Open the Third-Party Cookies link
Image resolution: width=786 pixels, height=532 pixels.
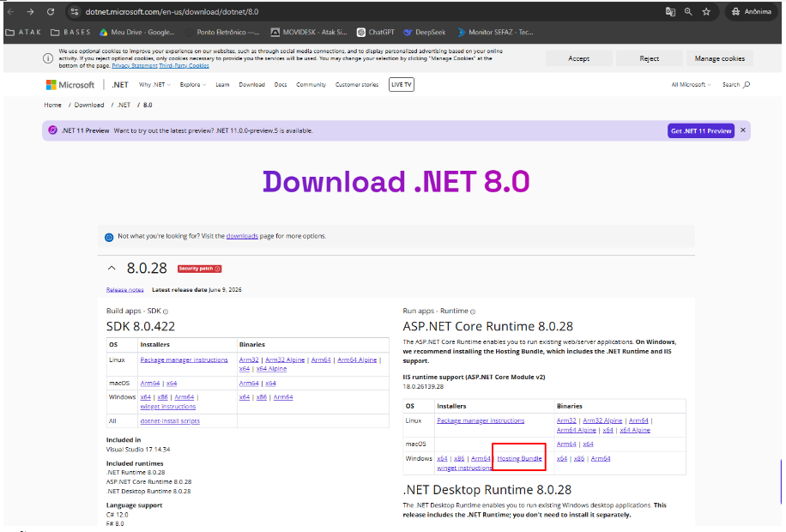(184, 66)
